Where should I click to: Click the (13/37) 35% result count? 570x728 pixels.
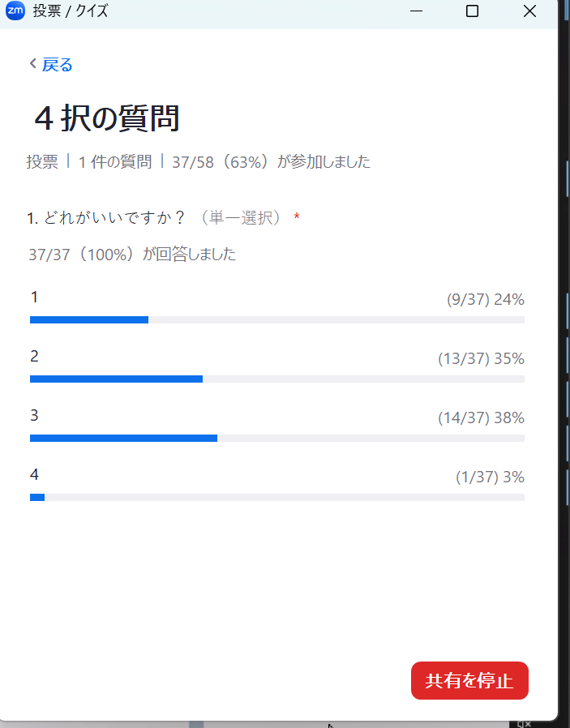coord(481,358)
